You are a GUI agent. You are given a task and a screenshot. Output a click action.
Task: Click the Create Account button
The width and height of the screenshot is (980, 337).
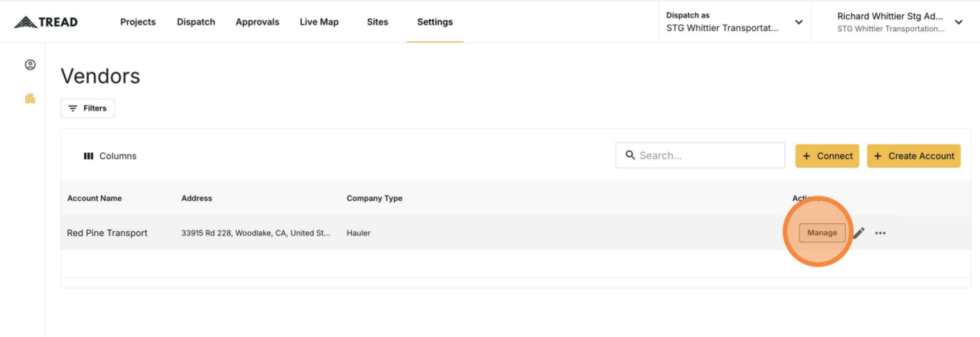pos(914,156)
